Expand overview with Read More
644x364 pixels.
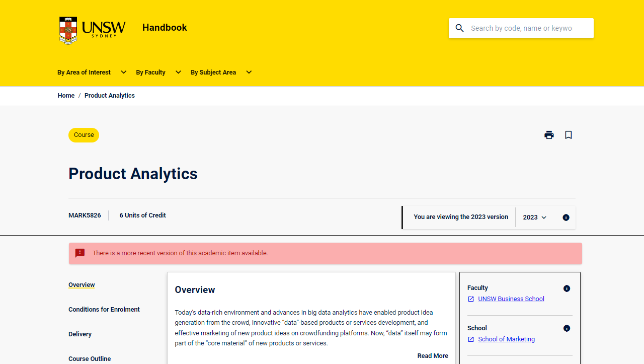[x=433, y=356]
